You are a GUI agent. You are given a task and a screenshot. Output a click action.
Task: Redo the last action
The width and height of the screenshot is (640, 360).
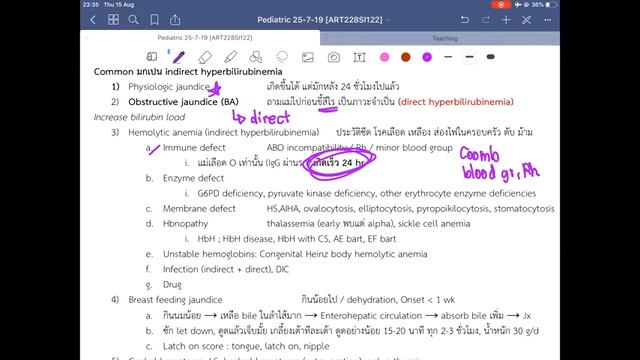point(485,20)
